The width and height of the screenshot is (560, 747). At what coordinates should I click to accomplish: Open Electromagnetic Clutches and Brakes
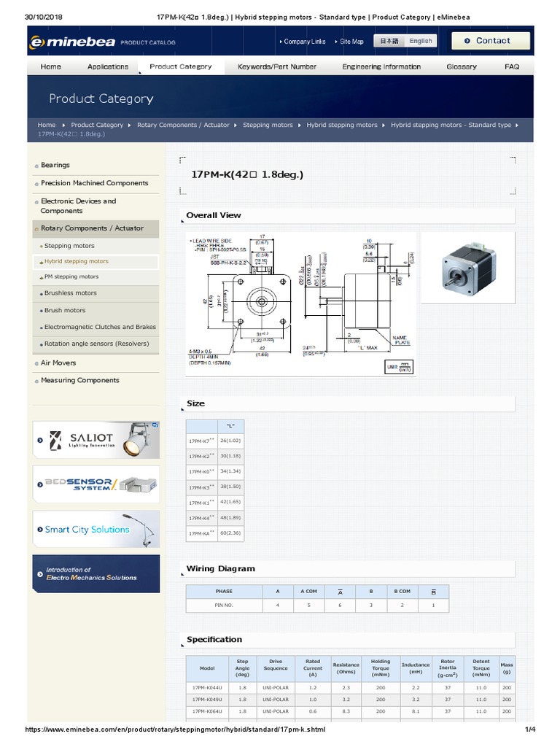point(100,327)
